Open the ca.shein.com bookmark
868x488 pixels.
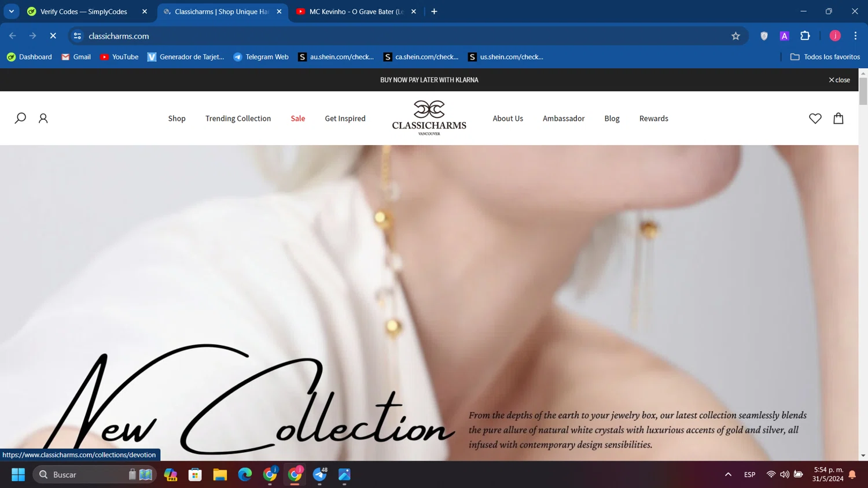click(x=421, y=57)
